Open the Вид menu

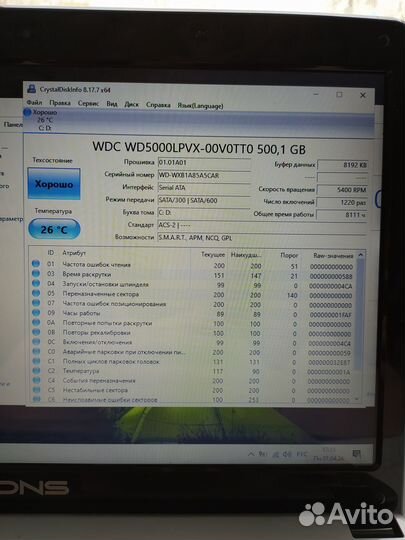tap(112, 104)
